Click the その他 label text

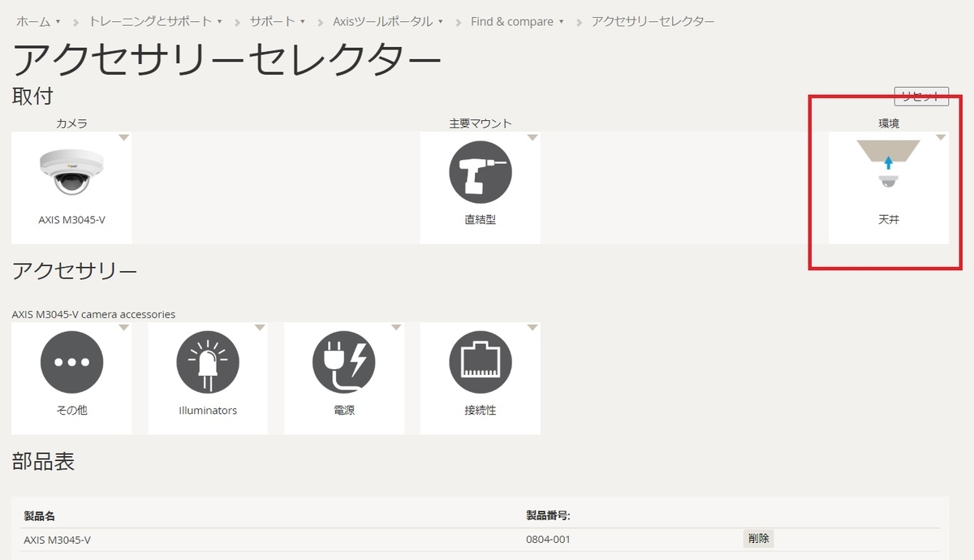(x=71, y=411)
